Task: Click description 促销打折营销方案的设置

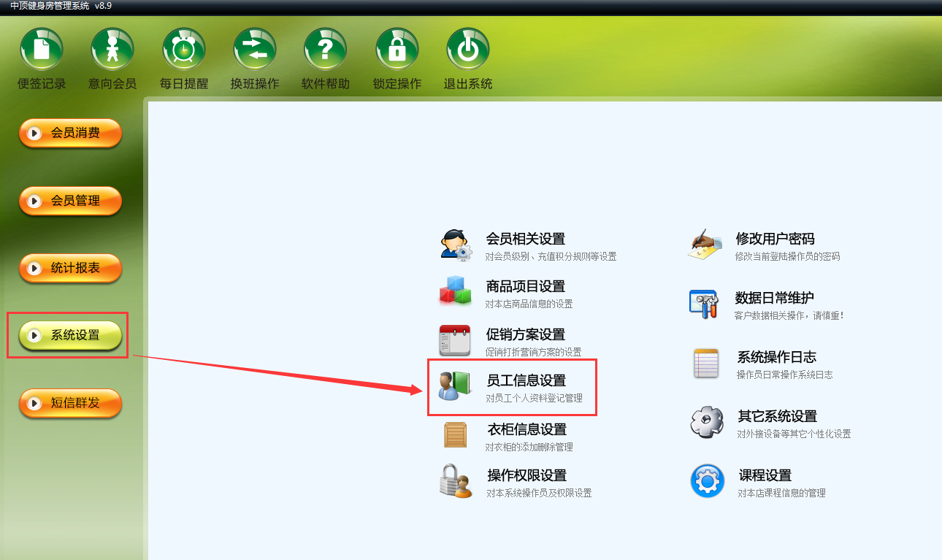Action: click(534, 353)
